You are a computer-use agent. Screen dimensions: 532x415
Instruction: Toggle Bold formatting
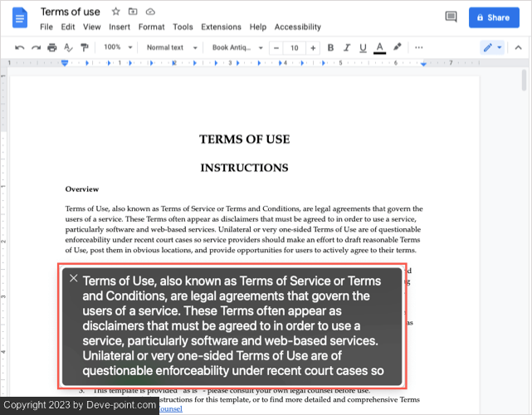(x=331, y=48)
